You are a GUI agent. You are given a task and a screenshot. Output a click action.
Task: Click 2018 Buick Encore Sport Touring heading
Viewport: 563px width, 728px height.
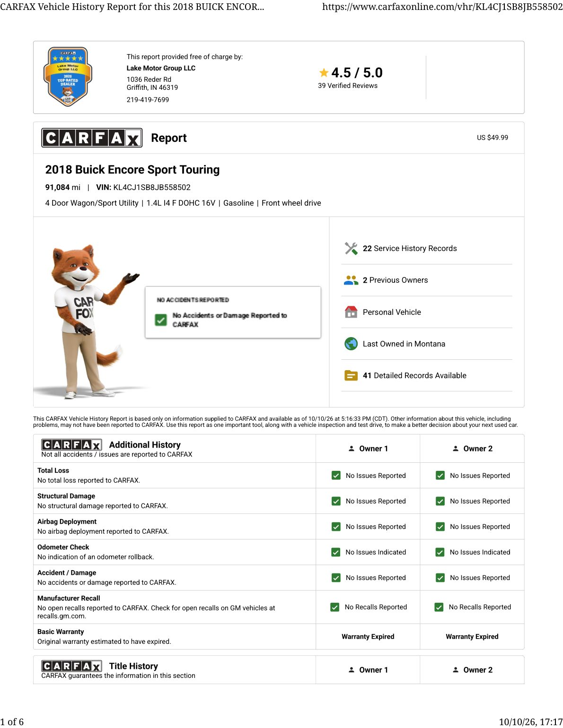point(132,170)
